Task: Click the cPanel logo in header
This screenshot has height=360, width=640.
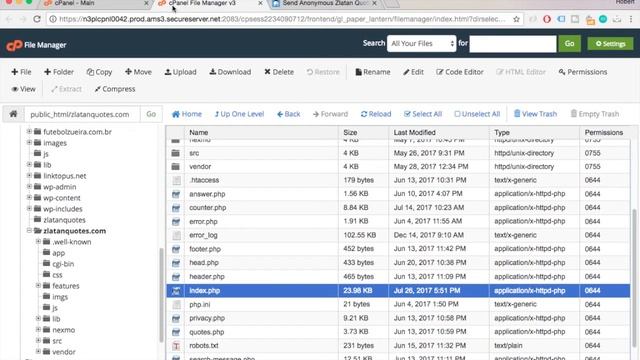Action: (14, 45)
